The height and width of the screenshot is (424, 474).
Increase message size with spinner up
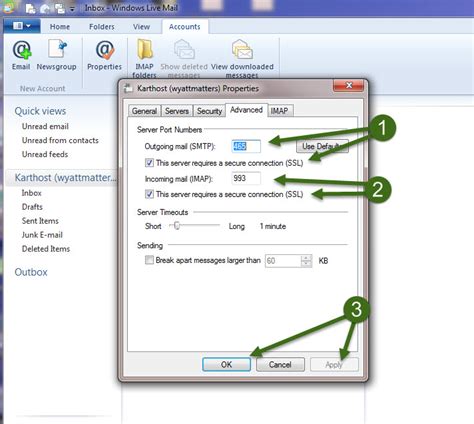tap(306, 258)
